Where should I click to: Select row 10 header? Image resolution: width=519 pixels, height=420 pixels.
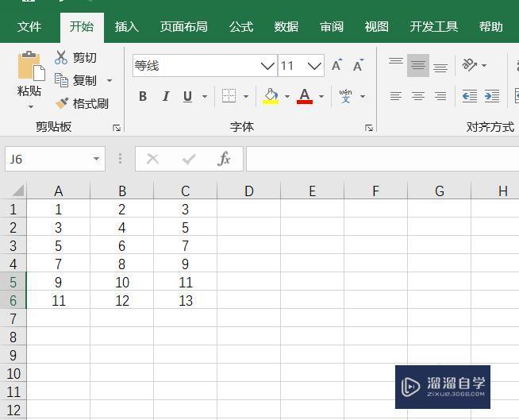click(13, 374)
